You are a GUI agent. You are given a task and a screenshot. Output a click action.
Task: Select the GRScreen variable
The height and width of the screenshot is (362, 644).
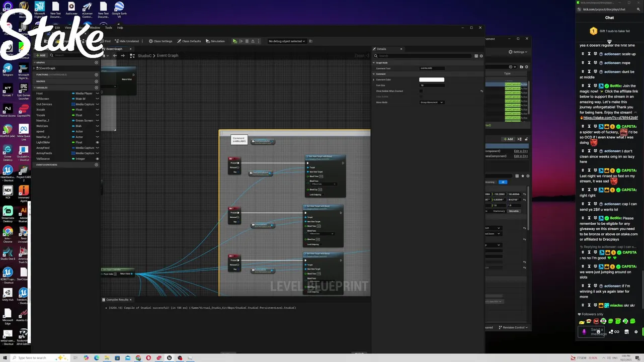42,99
